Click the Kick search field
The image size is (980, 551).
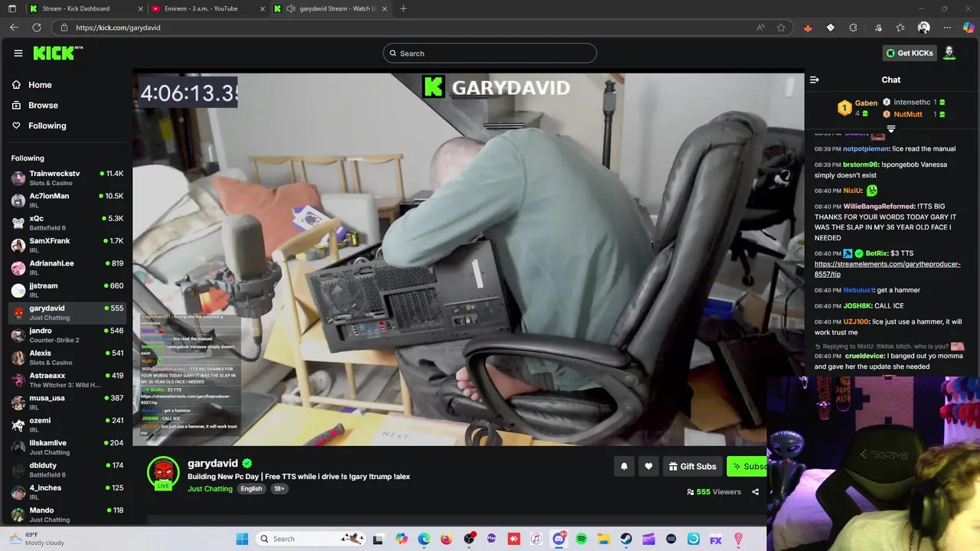[x=490, y=53]
